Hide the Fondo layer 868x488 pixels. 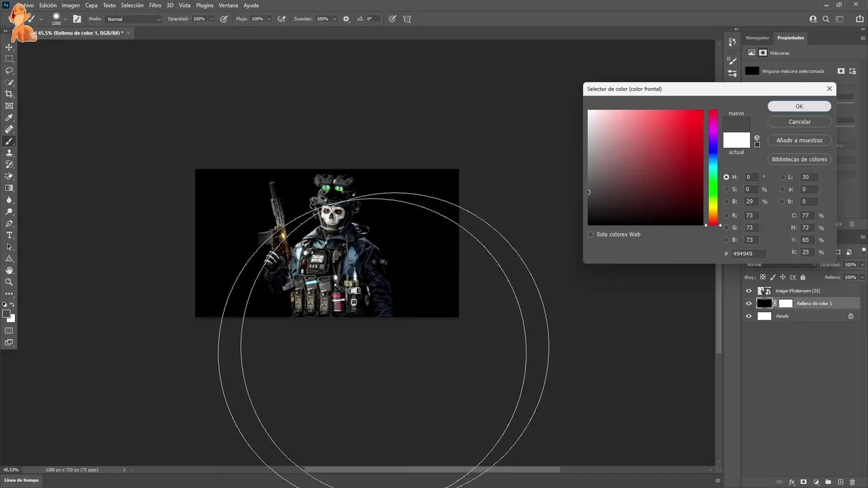tap(749, 316)
